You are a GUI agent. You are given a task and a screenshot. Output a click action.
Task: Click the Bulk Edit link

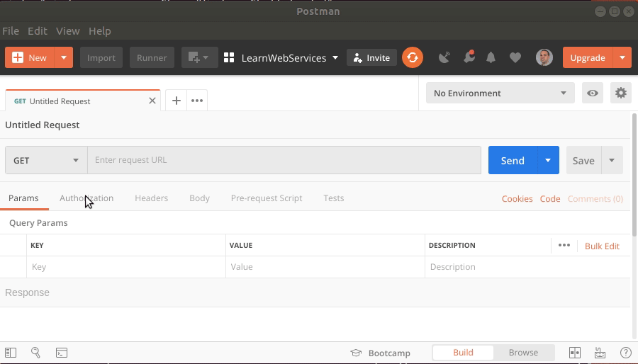click(x=602, y=246)
